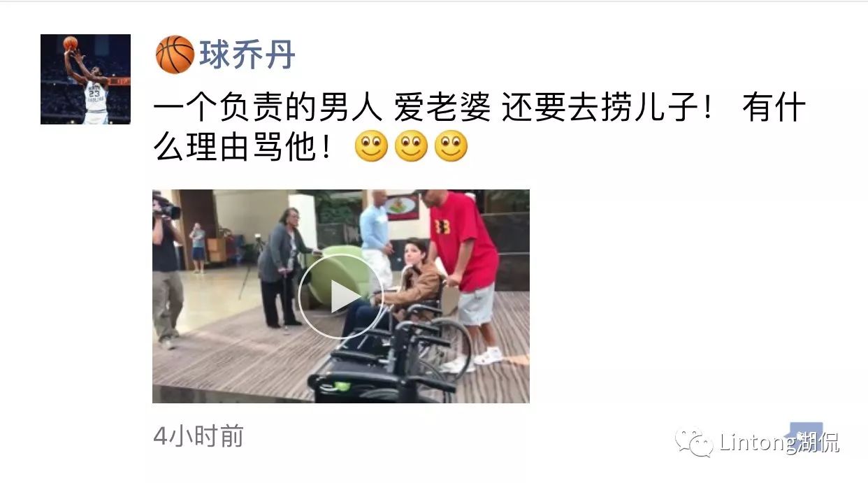Open the 球乔丹 profile name link

247,55
